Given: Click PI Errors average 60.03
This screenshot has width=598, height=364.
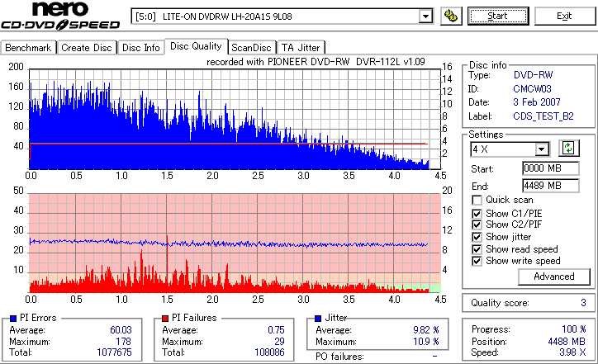Looking at the screenshot, I should coord(121,330).
